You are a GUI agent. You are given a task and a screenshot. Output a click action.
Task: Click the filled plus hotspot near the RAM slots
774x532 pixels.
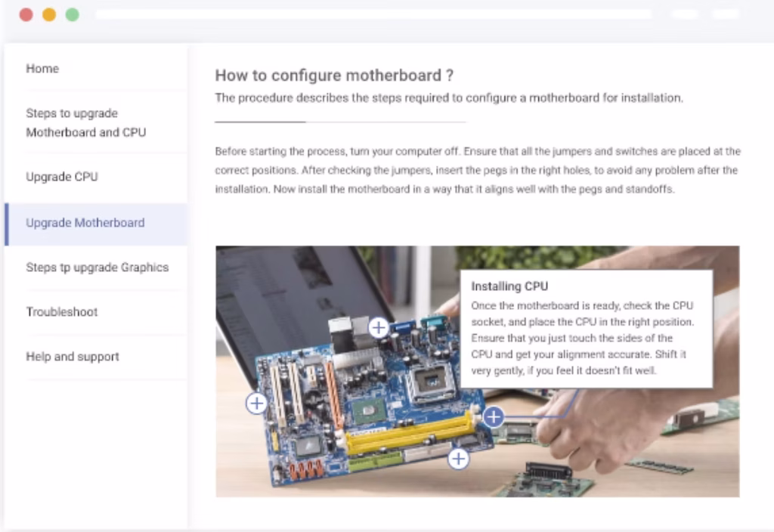(x=493, y=417)
